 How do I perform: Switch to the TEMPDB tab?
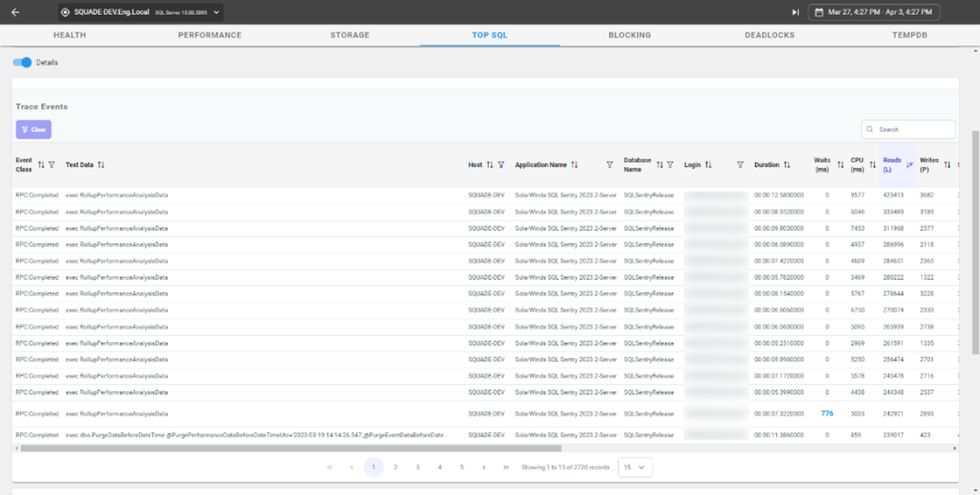(x=910, y=35)
